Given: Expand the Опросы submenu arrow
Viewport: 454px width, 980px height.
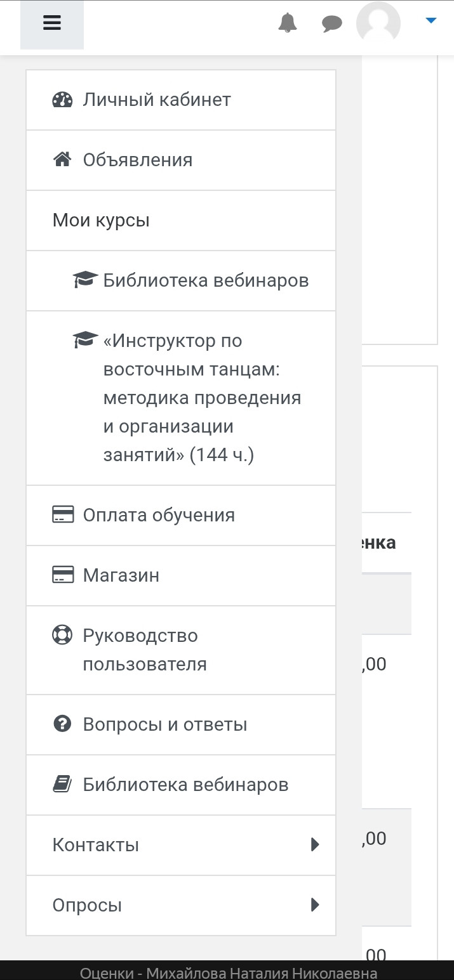Looking at the screenshot, I should point(315,905).
